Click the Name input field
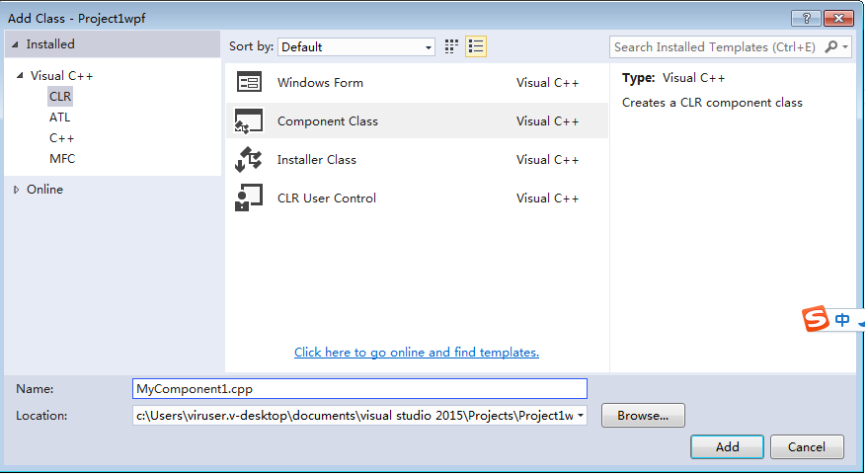The width and height of the screenshot is (868, 476). [359, 388]
